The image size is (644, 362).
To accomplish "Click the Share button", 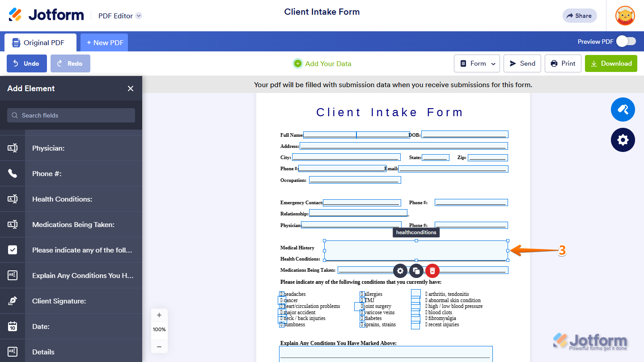I will coord(580,16).
